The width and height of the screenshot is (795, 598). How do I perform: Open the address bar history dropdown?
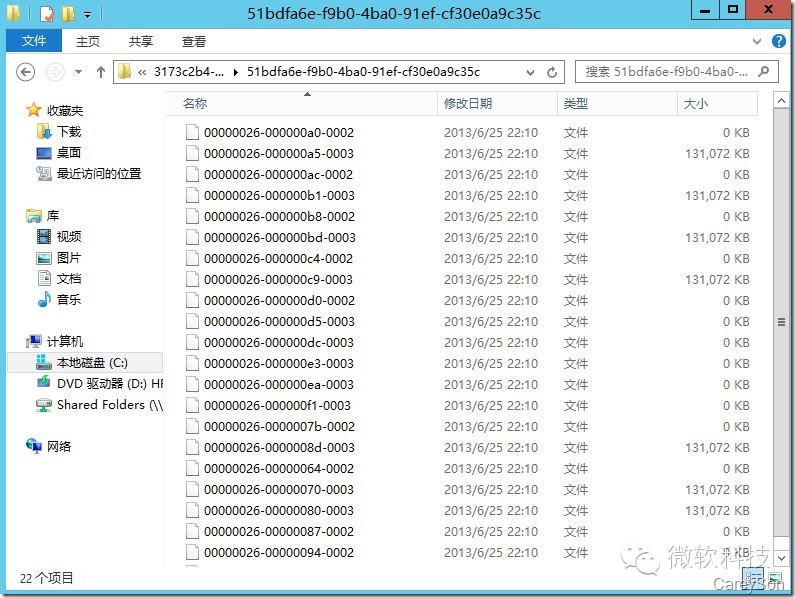coord(530,73)
